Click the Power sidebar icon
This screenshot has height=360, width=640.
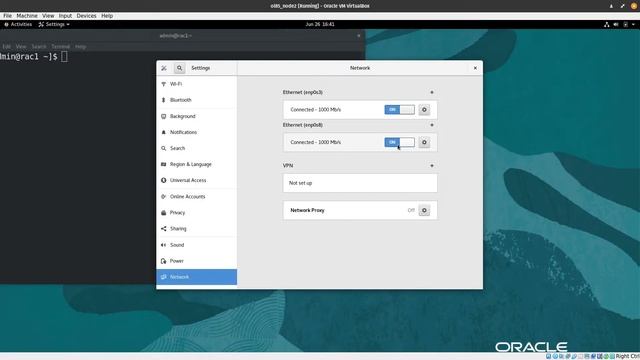(164, 261)
